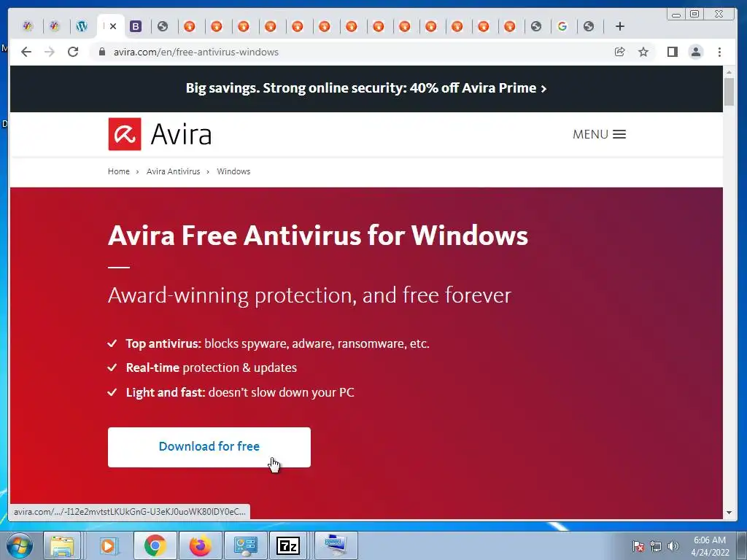Click the browser Forward arrow
The height and width of the screenshot is (560, 747).
click(50, 52)
